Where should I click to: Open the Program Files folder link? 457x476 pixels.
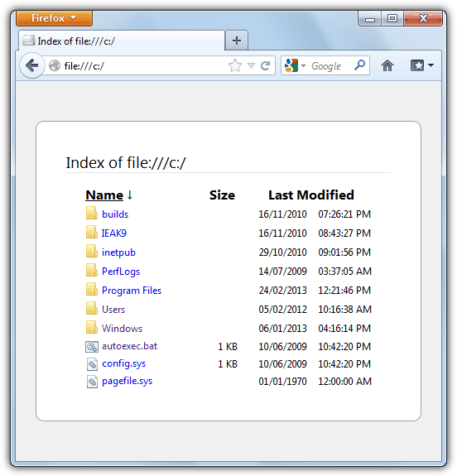(132, 291)
